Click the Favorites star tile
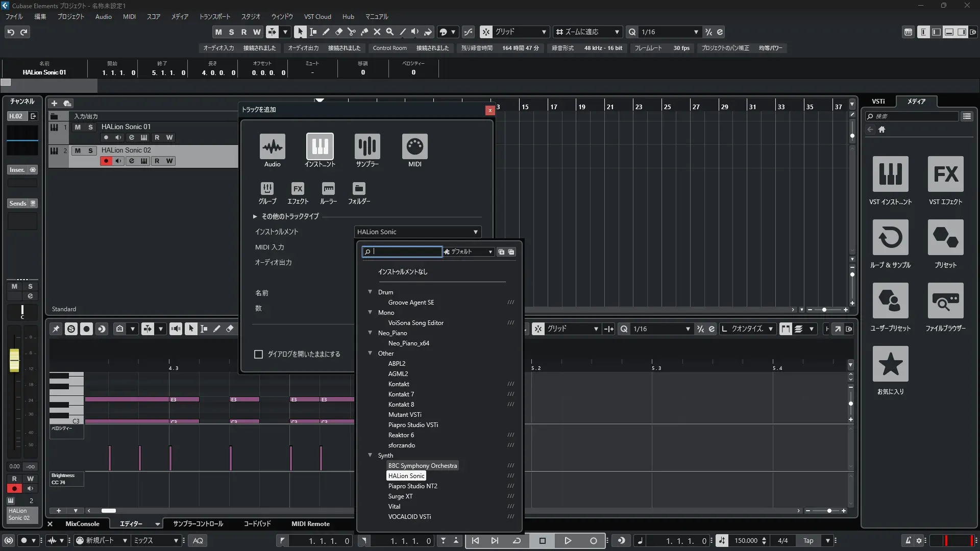Image resolution: width=980 pixels, height=551 pixels. pos(890,364)
